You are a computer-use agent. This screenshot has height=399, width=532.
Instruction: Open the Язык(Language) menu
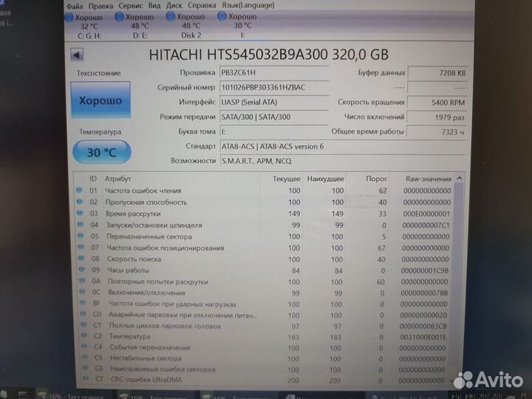[x=248, y=5]
